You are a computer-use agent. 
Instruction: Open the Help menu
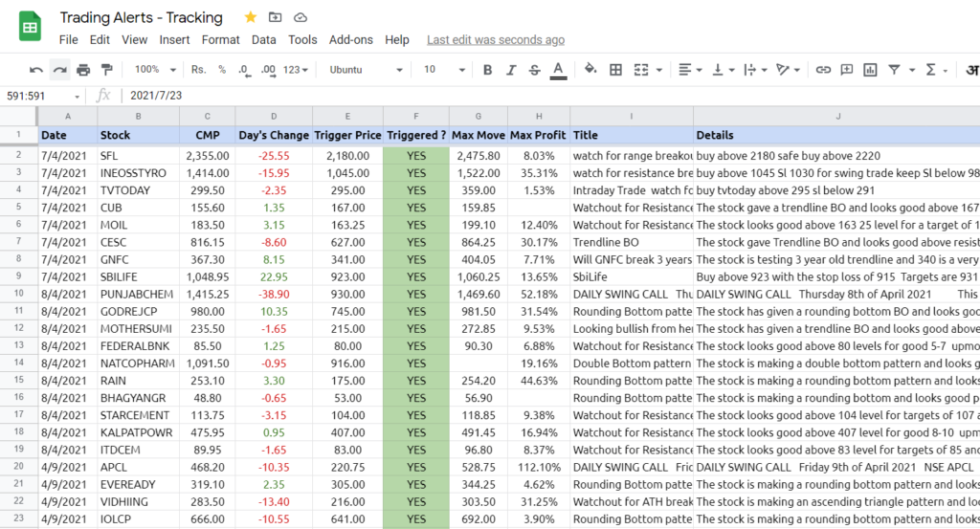[x=397, y=40]
